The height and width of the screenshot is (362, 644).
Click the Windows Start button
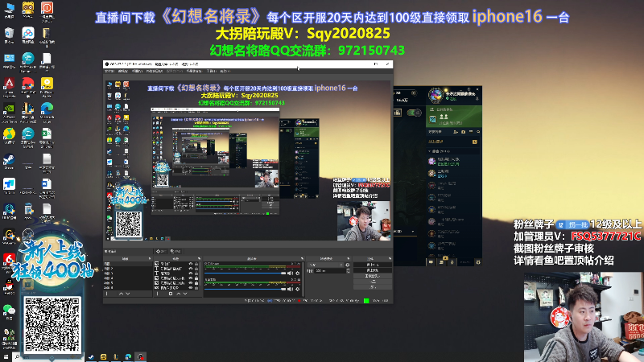coord(6,357)
